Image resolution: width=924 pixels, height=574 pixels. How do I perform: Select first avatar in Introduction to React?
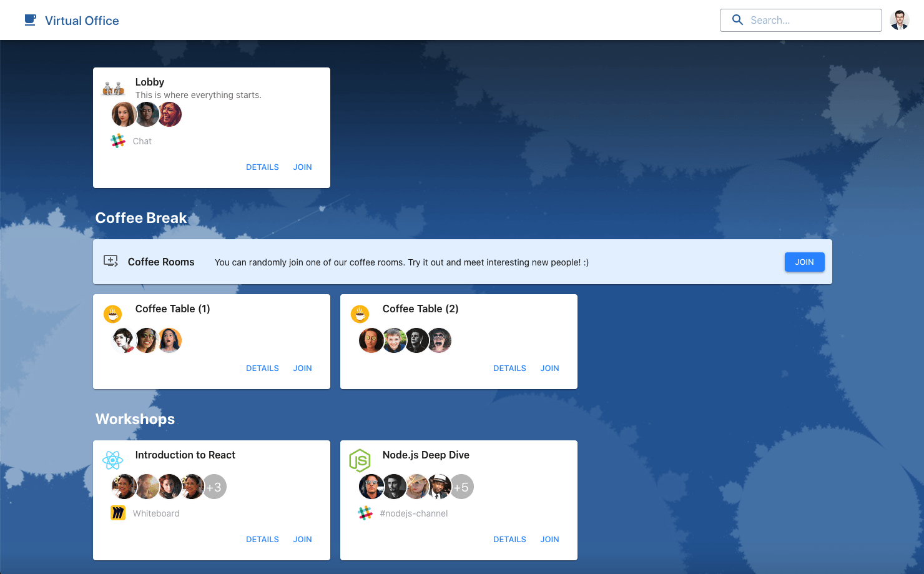click(x=124, y=487)
